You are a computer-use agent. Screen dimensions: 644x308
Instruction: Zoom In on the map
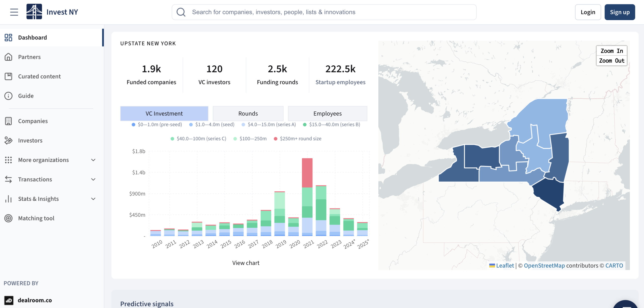[612, 51]
